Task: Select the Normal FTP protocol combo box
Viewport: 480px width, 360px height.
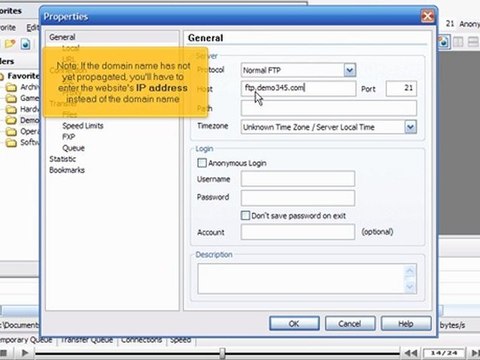Action: point(298,70)
